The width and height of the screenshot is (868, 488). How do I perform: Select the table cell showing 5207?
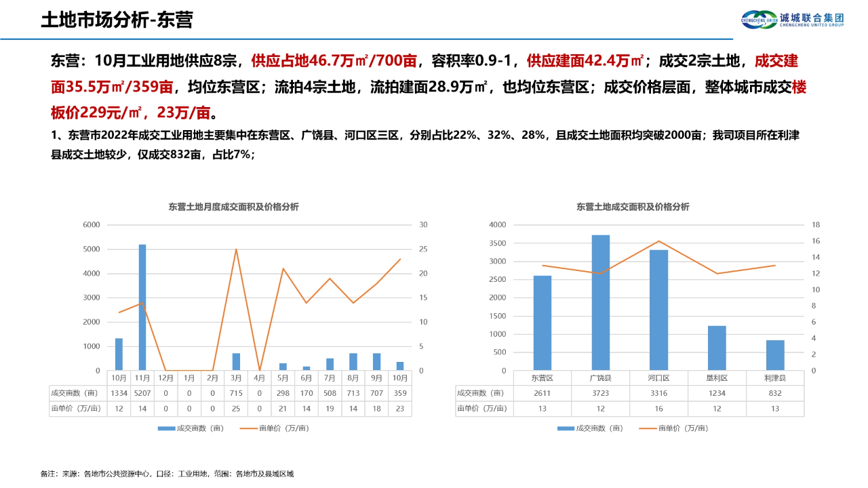[141, 393]
